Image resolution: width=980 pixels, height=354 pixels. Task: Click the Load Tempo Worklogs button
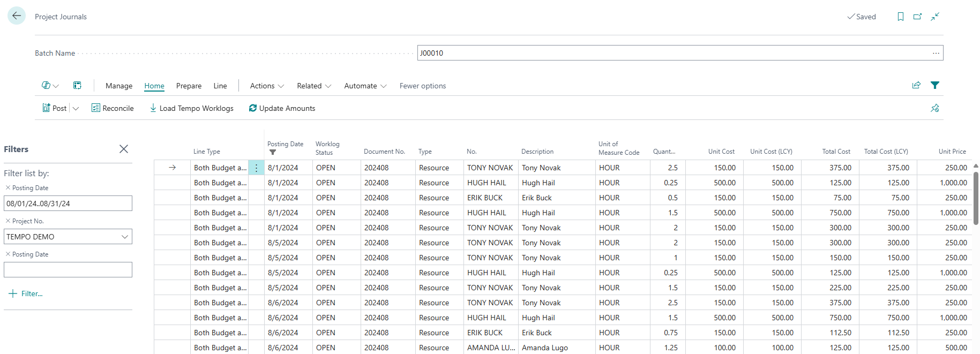[191, 108]
